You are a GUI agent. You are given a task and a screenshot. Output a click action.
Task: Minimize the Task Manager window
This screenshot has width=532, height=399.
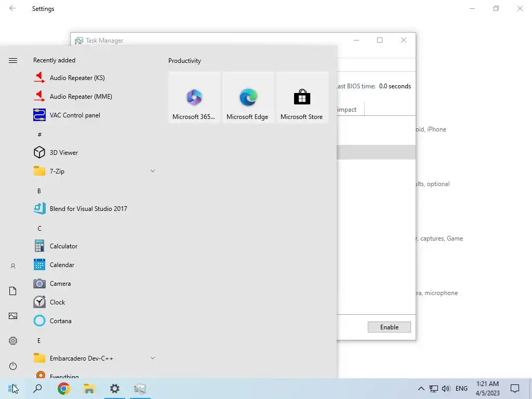click(356, 40)
